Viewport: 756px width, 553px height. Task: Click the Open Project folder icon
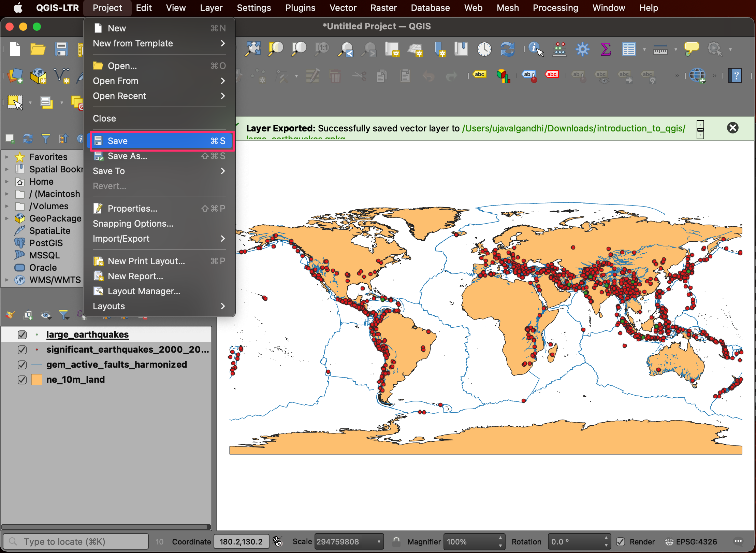pyautogui.click(x=38, y=49)
